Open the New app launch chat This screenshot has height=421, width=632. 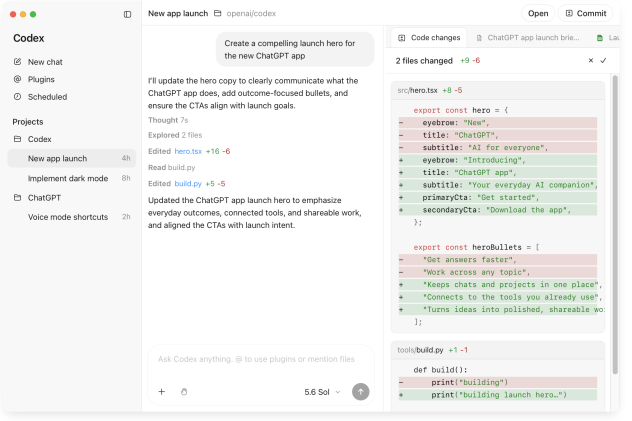[72, 158]
